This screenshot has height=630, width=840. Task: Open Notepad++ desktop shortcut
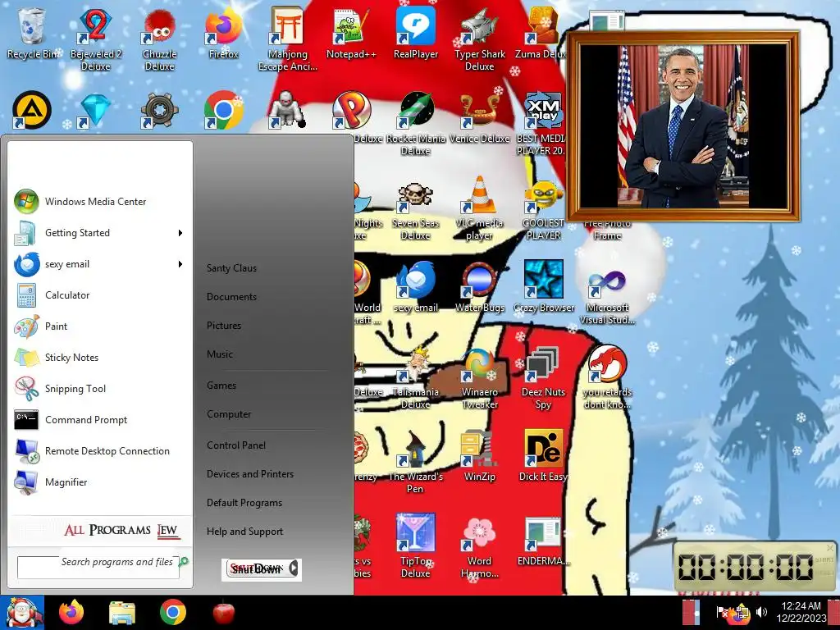pyautogui.click(x=351, y=34)
